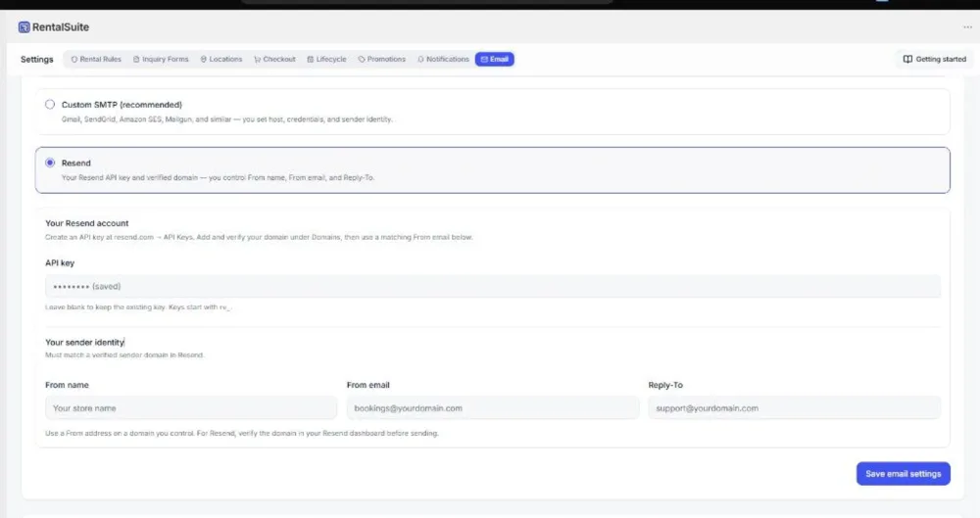Click 'Custom SMTP (recommended)' label text
The width and height of the screenshot is (980, 518).
coord(122,105)
